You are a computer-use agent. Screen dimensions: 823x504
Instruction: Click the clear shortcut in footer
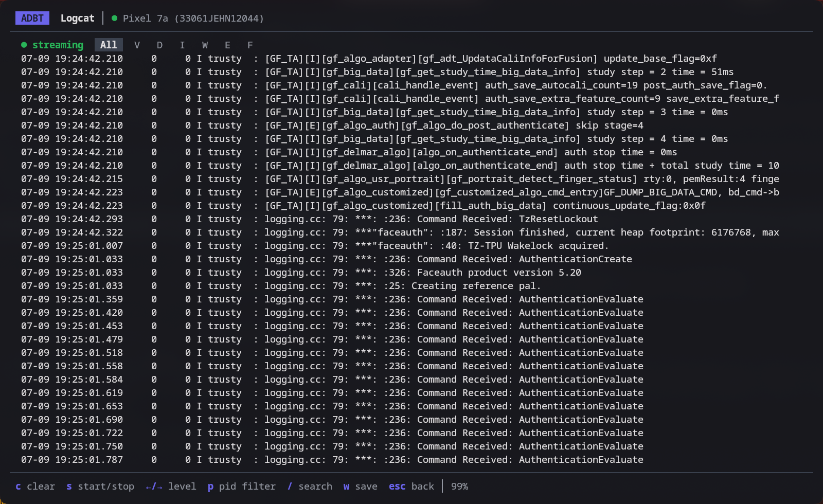coord(35,486)
